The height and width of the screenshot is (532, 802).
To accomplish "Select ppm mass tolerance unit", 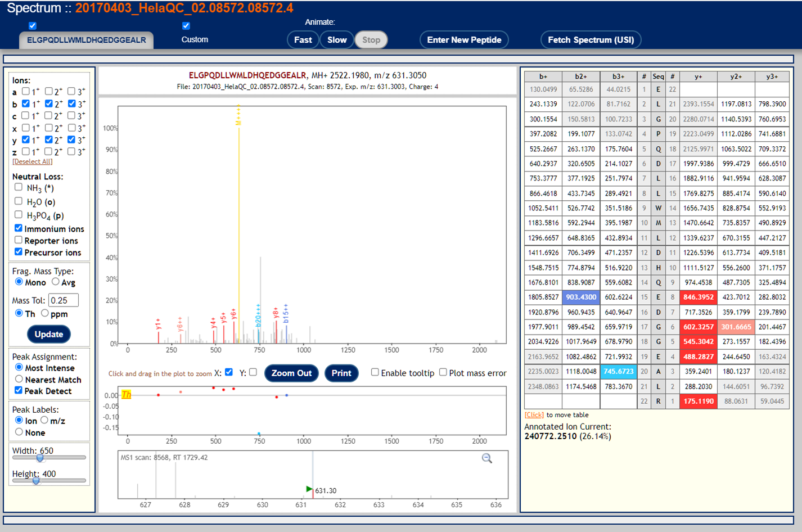I will coord(45,313).
